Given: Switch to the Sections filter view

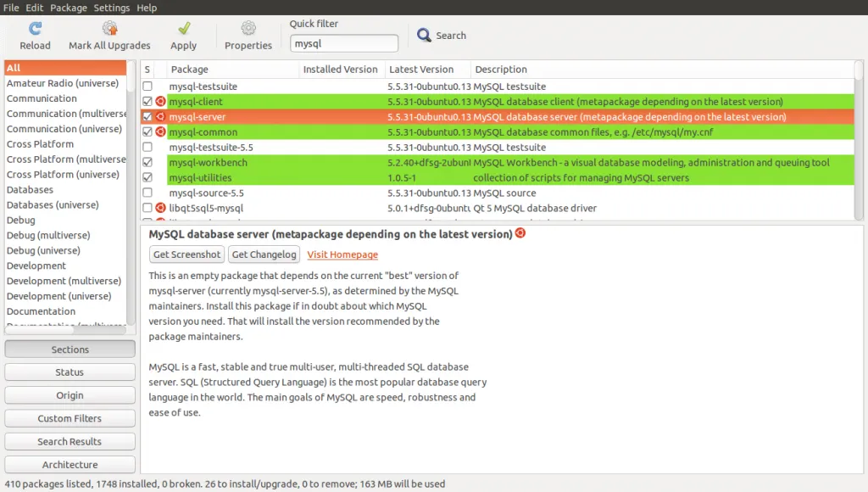Looking at the screenshot, I should 70,349.
